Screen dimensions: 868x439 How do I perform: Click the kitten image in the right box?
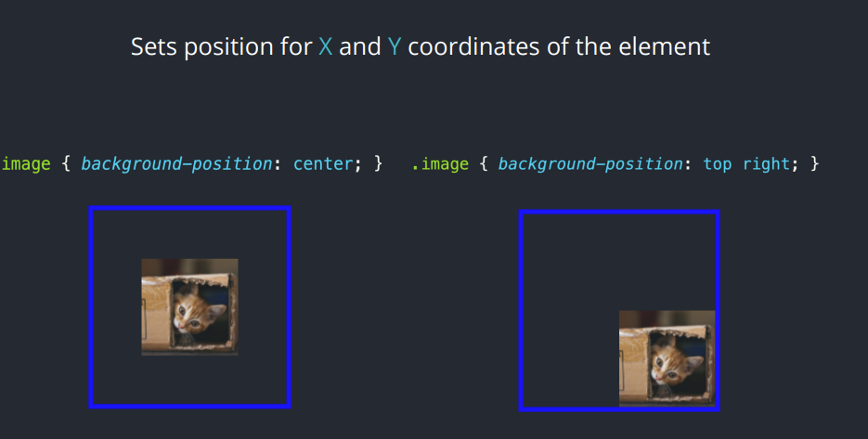coord(667,359)
